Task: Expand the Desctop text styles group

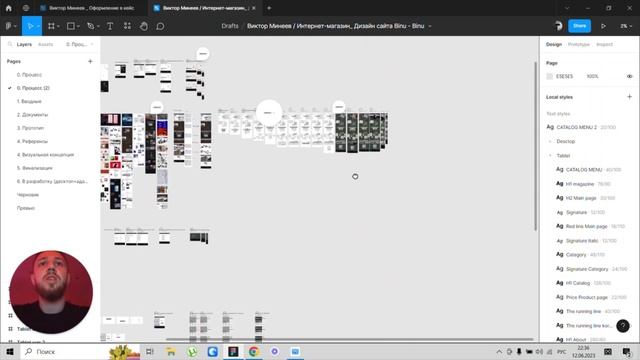Action: pyautogui.click(x=550, y=141)
